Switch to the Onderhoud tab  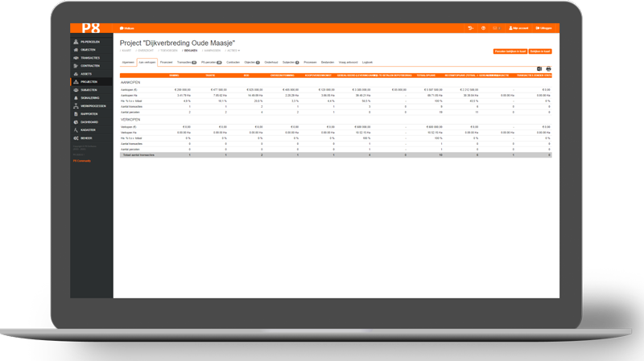click(271, 63)
